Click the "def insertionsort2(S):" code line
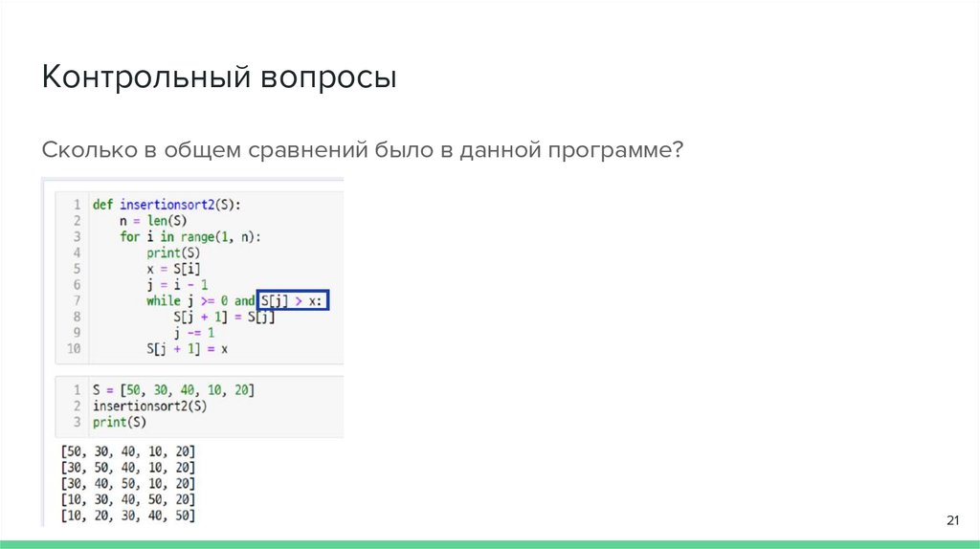The height and width of the screenshot is (549, 980). coord(167,204)
